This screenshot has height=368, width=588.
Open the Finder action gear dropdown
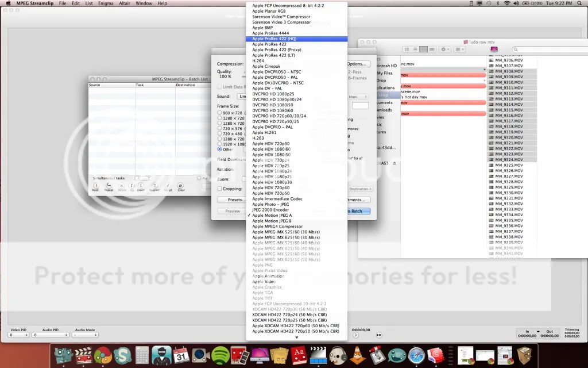tap(445, 49)
